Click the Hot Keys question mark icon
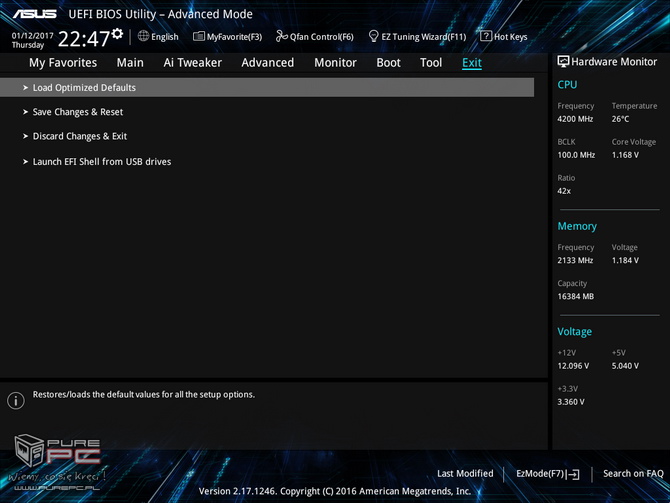The height and width of the screenshot is (503, 670). 486,36
